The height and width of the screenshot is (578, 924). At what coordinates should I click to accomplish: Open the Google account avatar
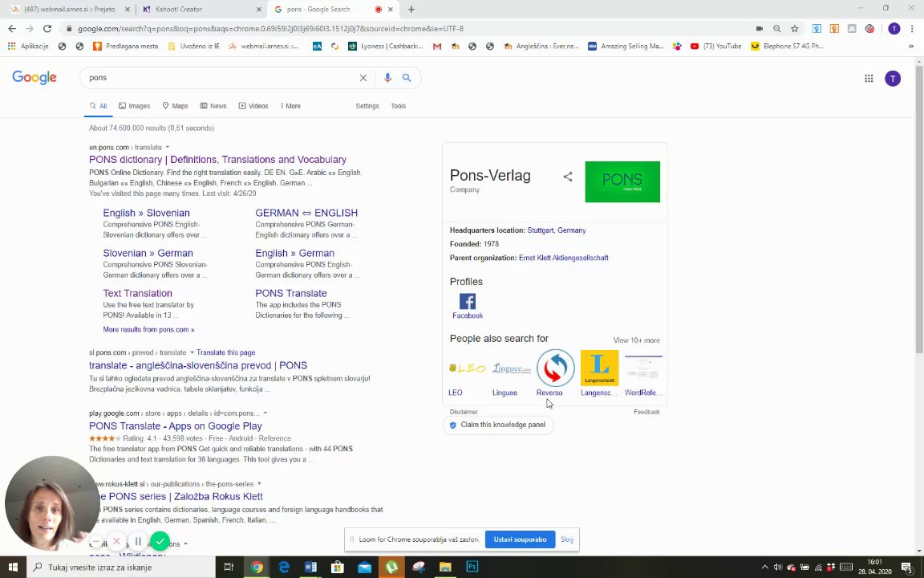click(893, 78)
